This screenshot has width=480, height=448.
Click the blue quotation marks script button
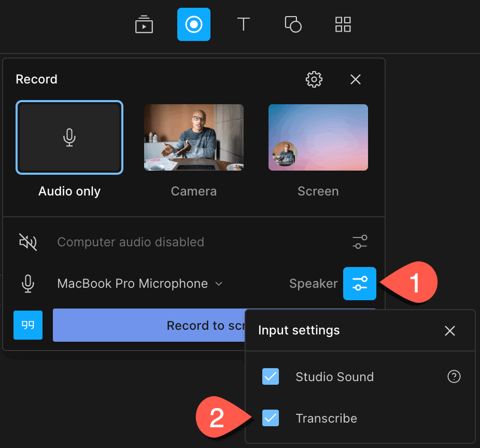(28, 325)
